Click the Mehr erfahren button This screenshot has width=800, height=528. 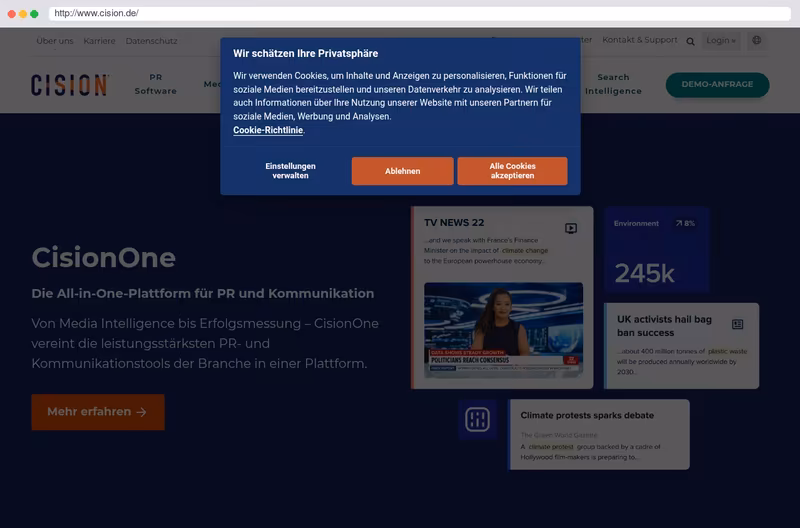(x=98, y=412)
